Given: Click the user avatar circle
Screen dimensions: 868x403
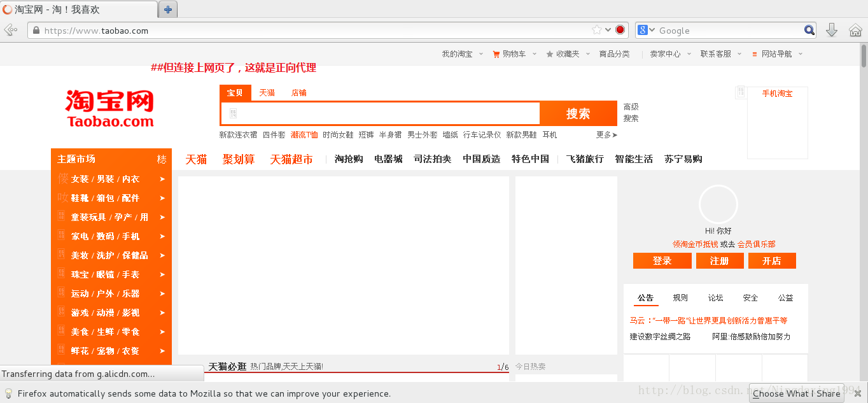Looking at the screenshot, I should (718, 204).
